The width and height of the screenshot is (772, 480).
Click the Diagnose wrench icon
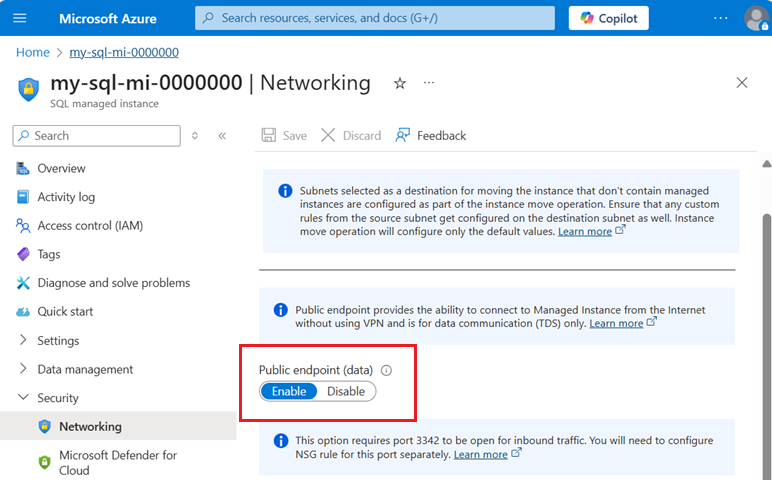[x=23, y=283]
